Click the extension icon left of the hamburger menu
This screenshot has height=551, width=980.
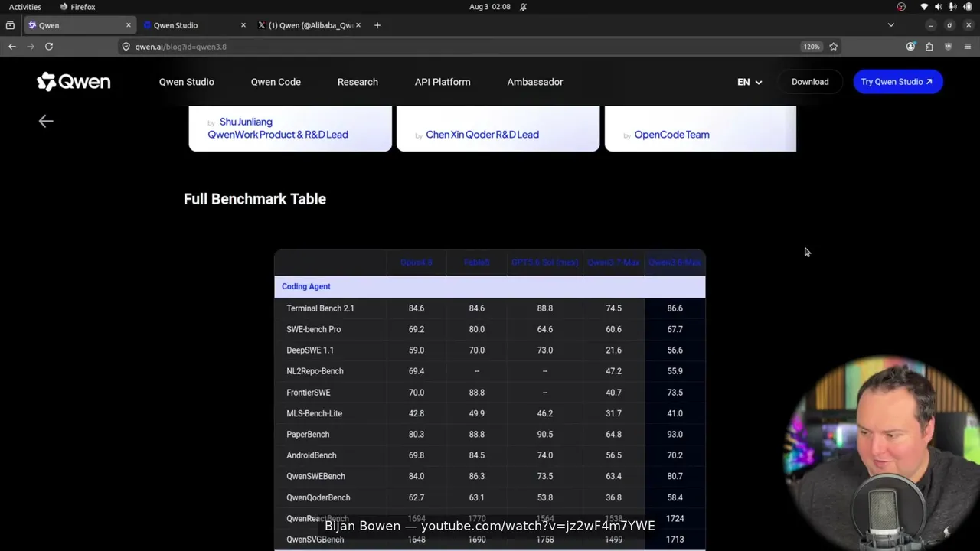click(x=948, y=47)
